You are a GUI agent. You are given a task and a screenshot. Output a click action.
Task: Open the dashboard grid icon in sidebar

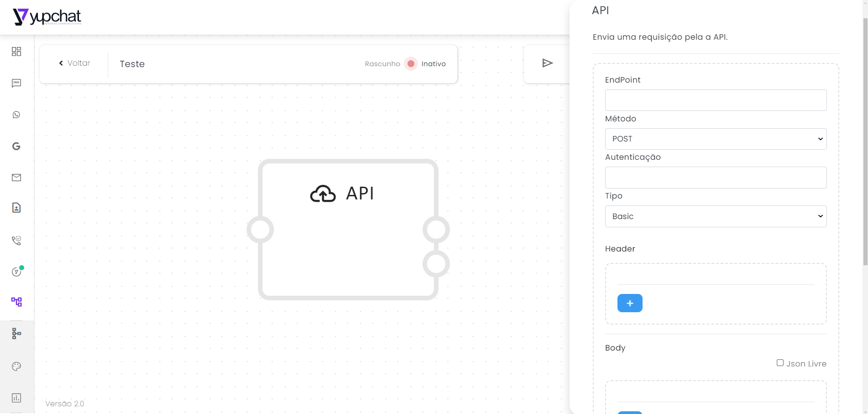16,52
